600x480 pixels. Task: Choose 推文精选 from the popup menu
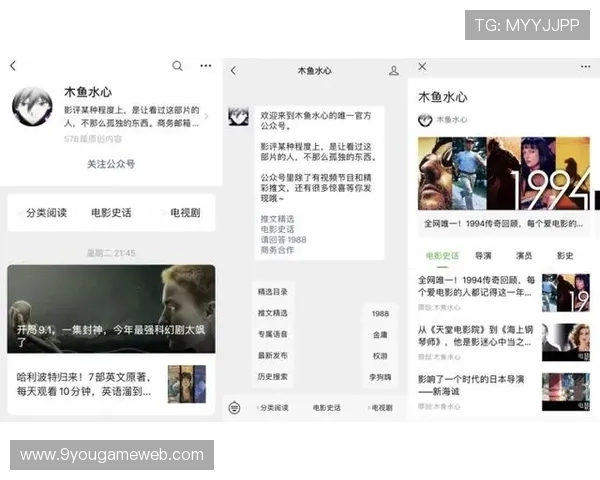point(273,313)
